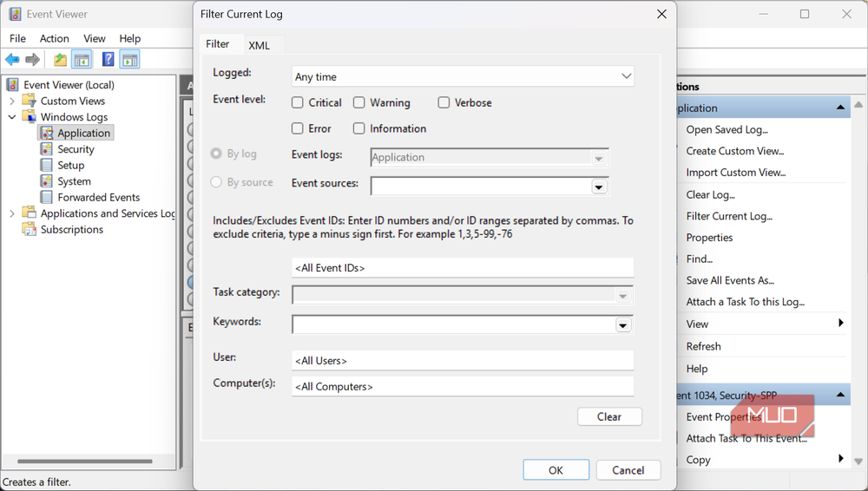Collapse the Windows Logs tree node
The height and width of the screenshot is (491, 868).
(12, 117)
